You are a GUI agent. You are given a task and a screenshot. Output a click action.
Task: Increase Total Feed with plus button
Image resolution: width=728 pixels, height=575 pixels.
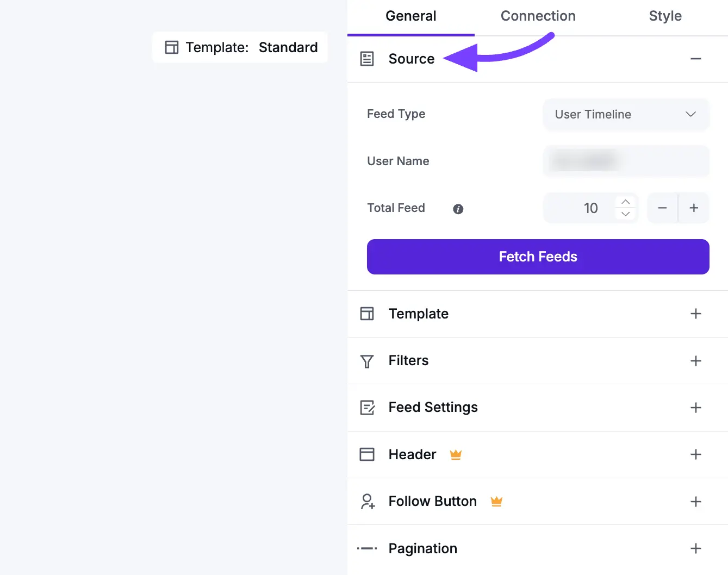tap(694, 208)
